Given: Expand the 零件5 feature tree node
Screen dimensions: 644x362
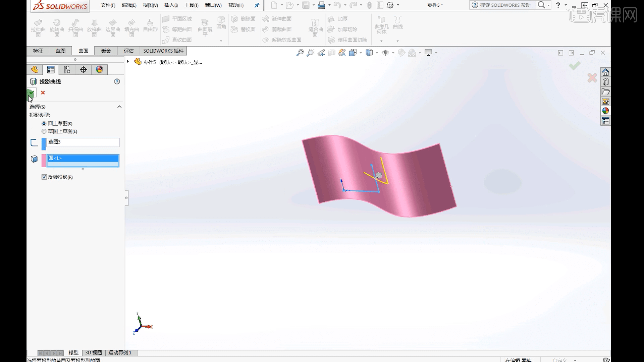Looking at the screenshot, I should (x=128, y=62).
